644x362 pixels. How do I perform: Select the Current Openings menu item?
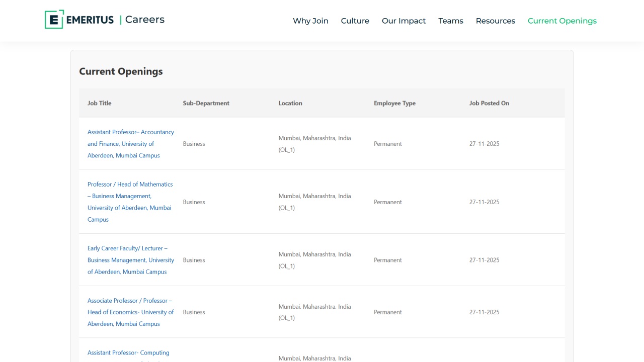pos(562,21)
